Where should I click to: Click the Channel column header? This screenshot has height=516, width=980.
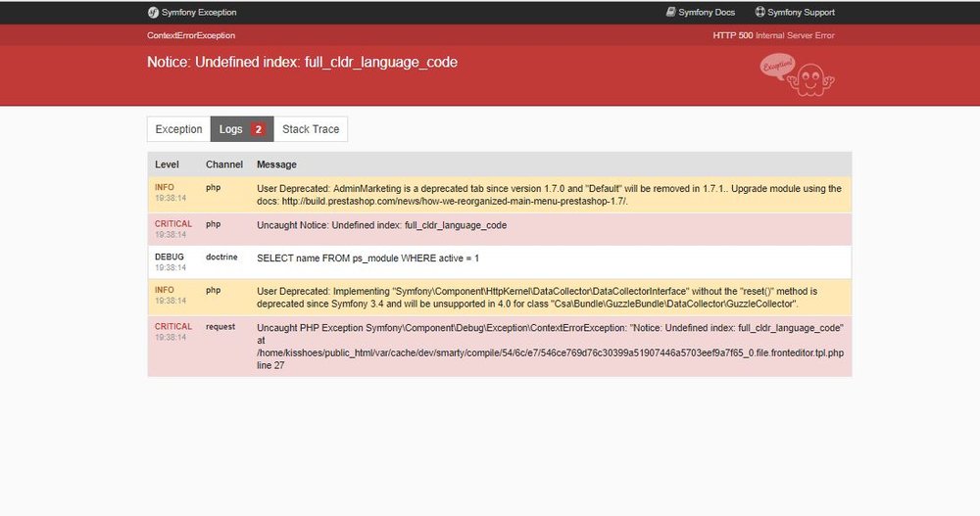pos(224,164)
